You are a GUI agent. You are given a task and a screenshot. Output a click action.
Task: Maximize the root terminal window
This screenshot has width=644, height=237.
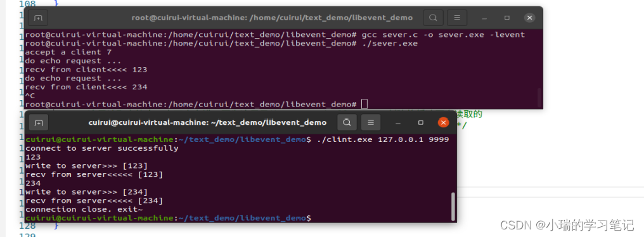coord(507,18)
